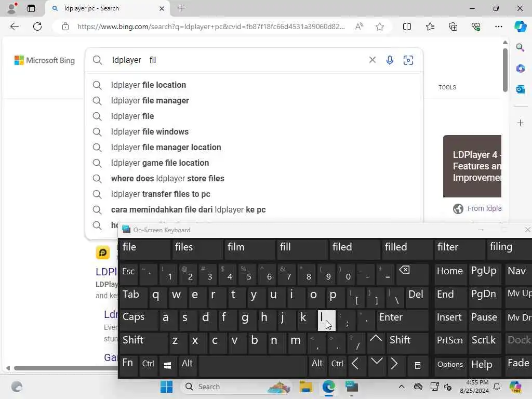Open Microsoft 365 sidebar icon
The image size is (532, 399).
(520, 68)
